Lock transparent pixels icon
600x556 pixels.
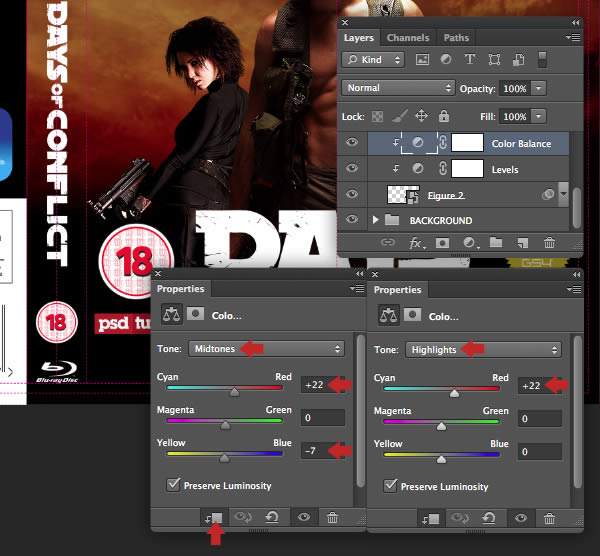[377, 116]
